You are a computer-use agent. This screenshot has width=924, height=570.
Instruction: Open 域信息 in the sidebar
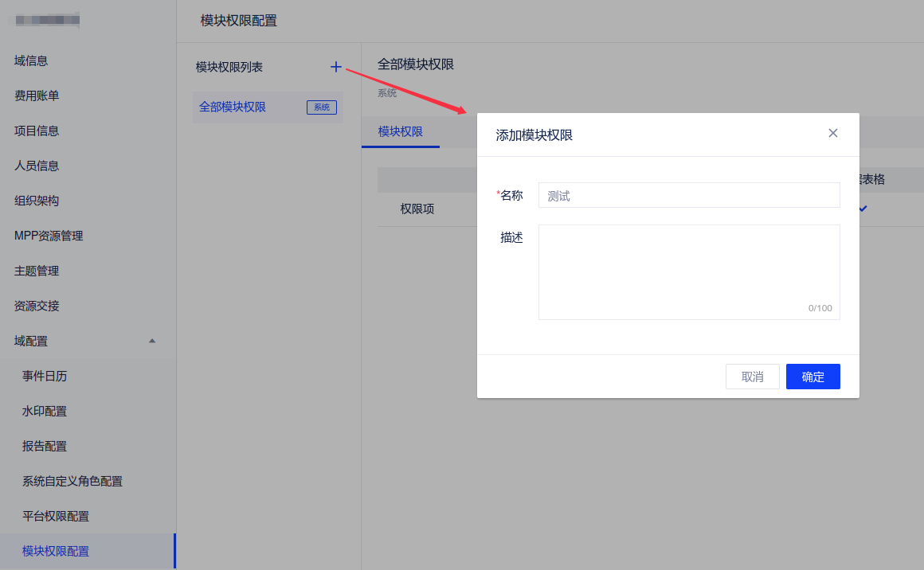tap(32, 61)
